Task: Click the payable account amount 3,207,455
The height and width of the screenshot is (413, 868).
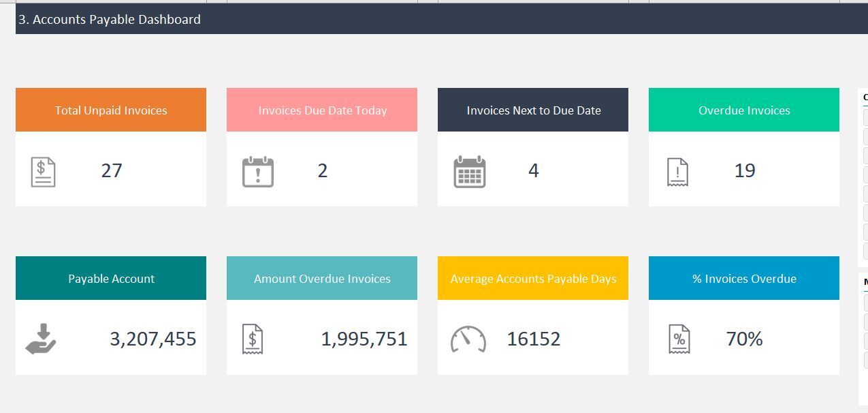Action: (153, 339)
